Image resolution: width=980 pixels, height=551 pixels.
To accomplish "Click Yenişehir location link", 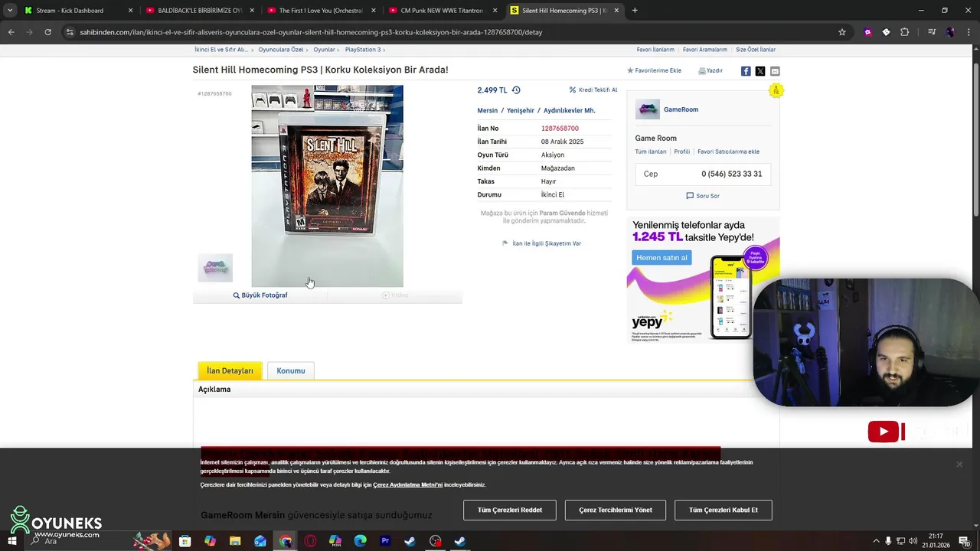I will (x=521, y=110).
